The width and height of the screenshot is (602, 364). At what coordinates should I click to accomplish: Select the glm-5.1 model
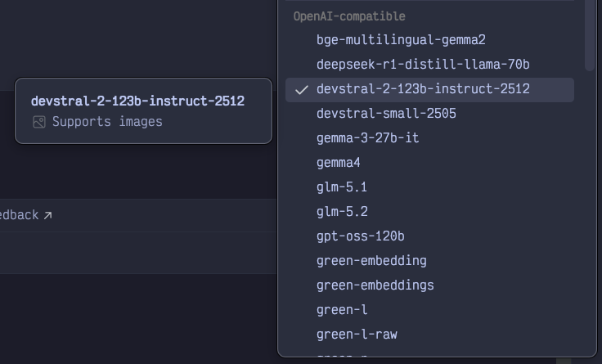(x=429, y=187)
